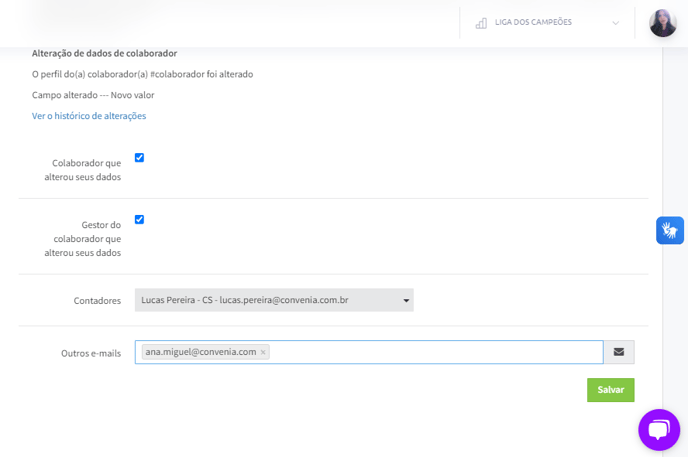
Task: Open the purple chat support bubble
Action: (659, 430)
